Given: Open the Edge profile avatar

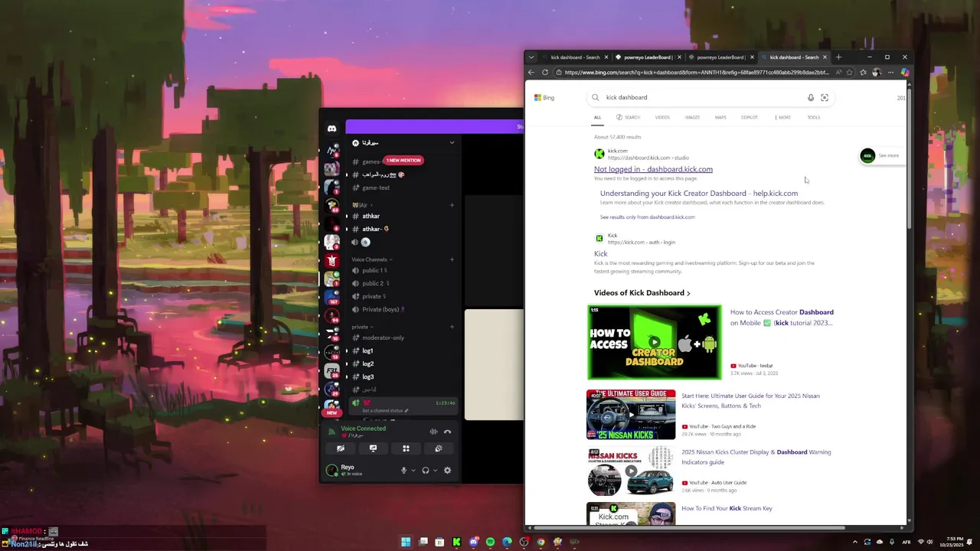Looking at the screenshot, I should [x=877, y=72].
